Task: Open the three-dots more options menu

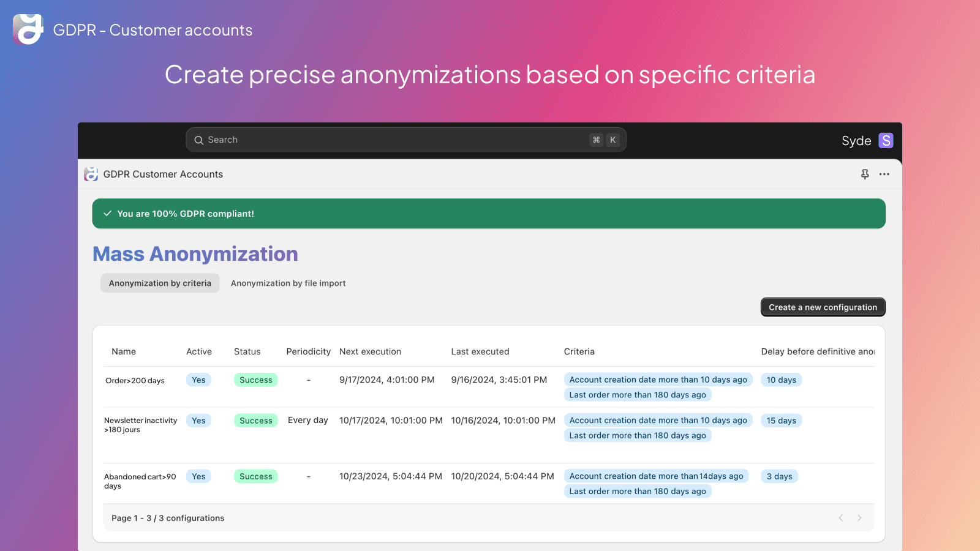Action: pyautogui.click(x=884, y=174)
